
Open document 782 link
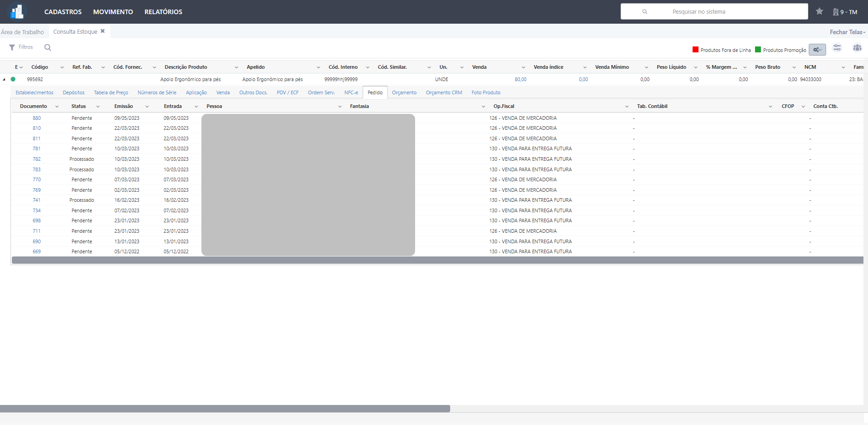(36, 159)
